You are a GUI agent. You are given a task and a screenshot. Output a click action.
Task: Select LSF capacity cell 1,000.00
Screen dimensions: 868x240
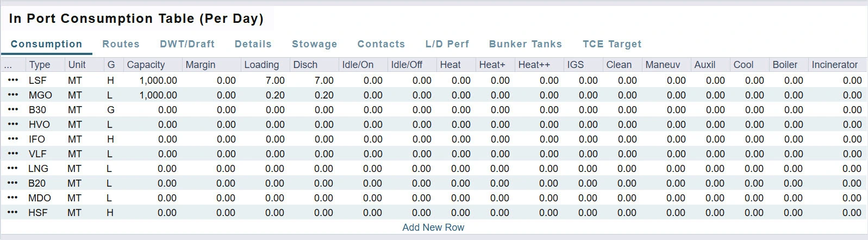(x=153, y=81)
